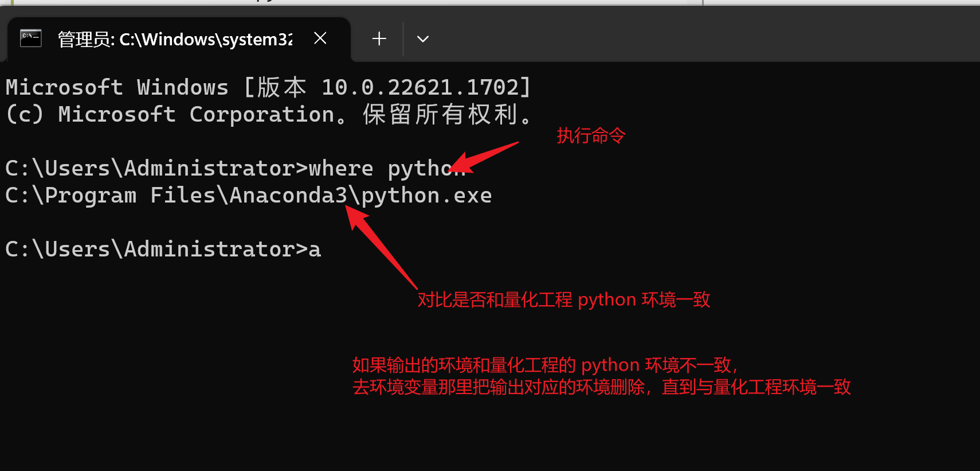This screenshot has height=471, width=980.
Task: Click the annotation line starting with 去环境变量那里
Action: [x=601, y=387]
